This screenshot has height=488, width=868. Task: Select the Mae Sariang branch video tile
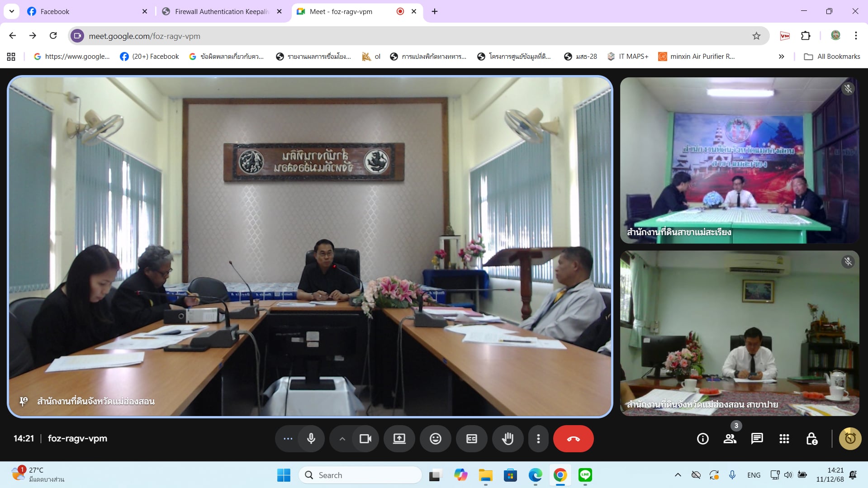739,161
